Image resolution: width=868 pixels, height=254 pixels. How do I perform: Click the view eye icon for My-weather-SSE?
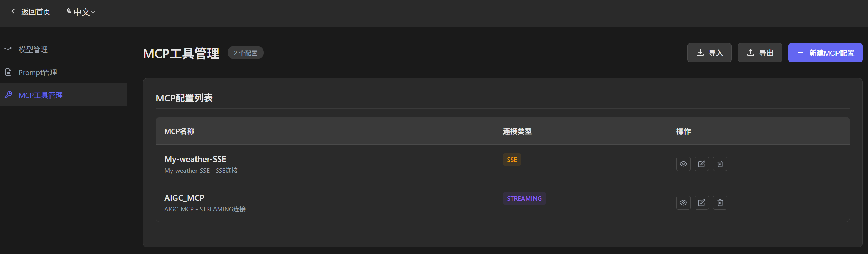point(683,164)
